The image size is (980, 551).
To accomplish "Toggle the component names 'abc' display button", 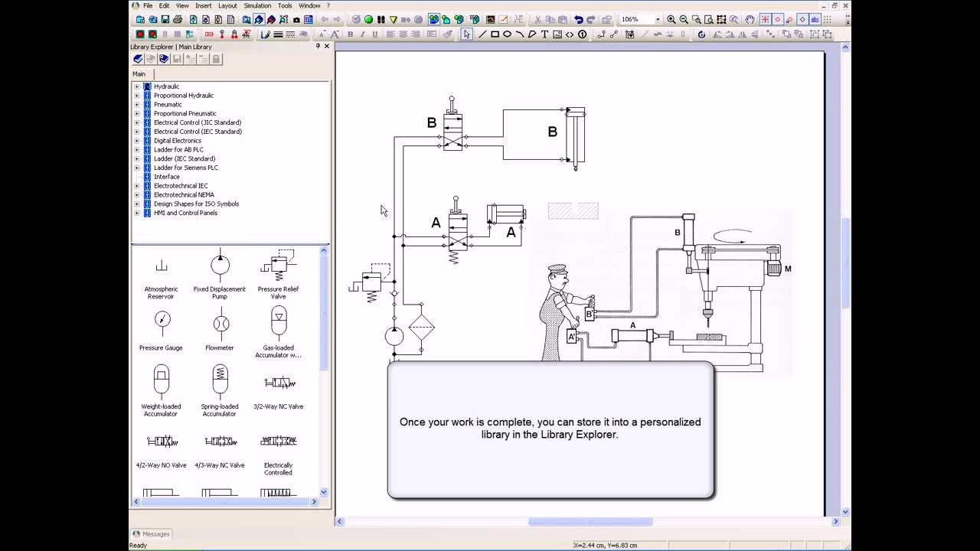I will (x=815, y=19).
